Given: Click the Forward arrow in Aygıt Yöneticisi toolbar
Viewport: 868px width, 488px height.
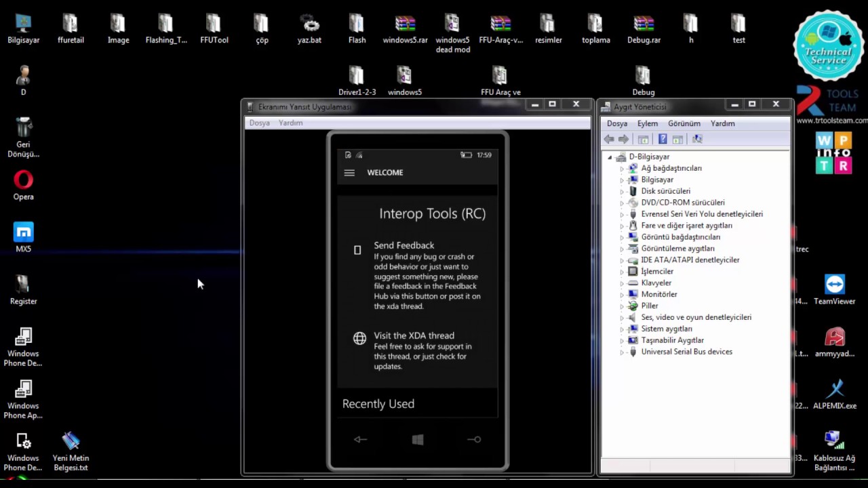Looking at the screenshot, I should (x=623, y=139).
